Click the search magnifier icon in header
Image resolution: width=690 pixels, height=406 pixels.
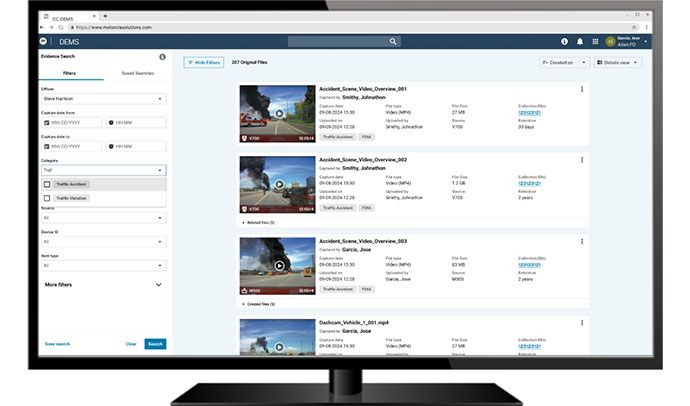click(393, 42)
